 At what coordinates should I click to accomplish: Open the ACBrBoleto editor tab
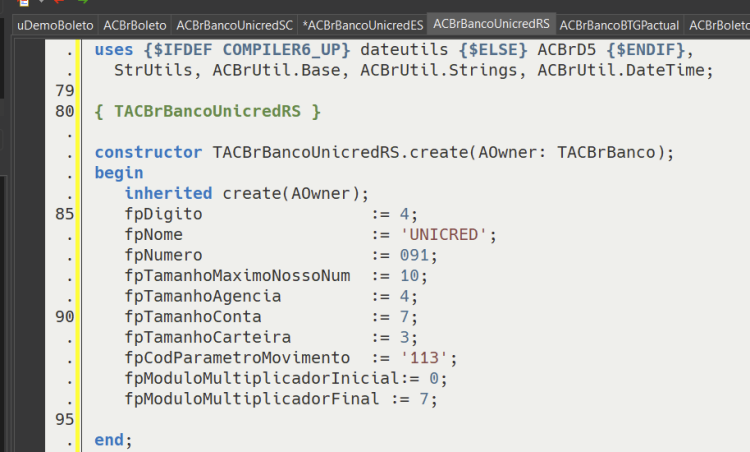point(135,25)
